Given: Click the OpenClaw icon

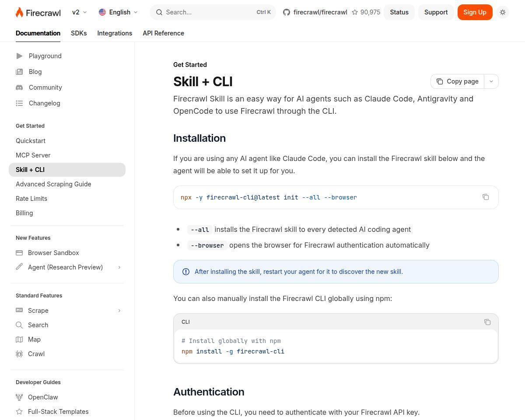Looking at the screenshot, I should pos(19,397).
